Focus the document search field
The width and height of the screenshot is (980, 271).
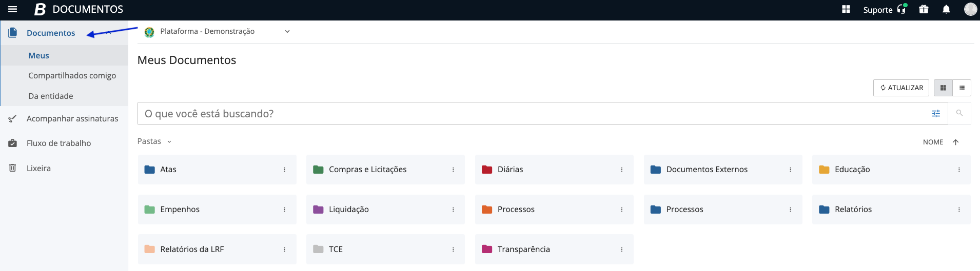[x=528, y=114]
